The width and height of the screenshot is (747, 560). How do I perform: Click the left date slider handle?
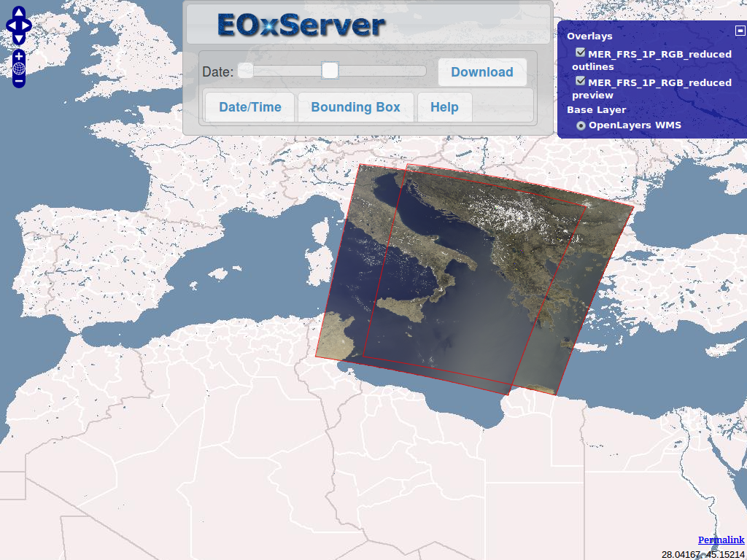(x=245, y=71)
